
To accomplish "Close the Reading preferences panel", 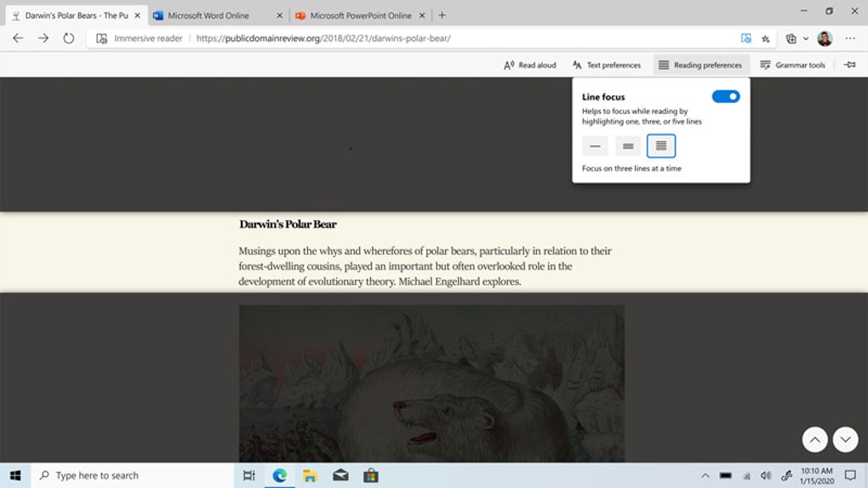I will [701, 65].
